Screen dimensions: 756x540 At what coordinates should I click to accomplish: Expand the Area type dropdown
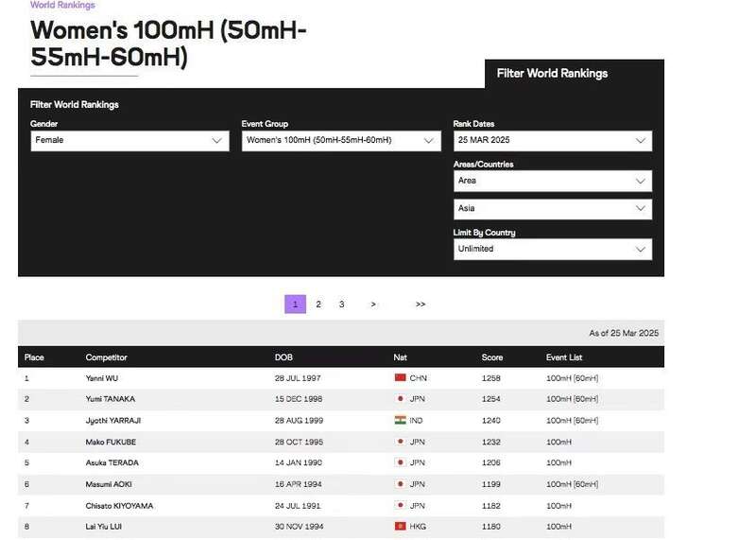[553, 181]
